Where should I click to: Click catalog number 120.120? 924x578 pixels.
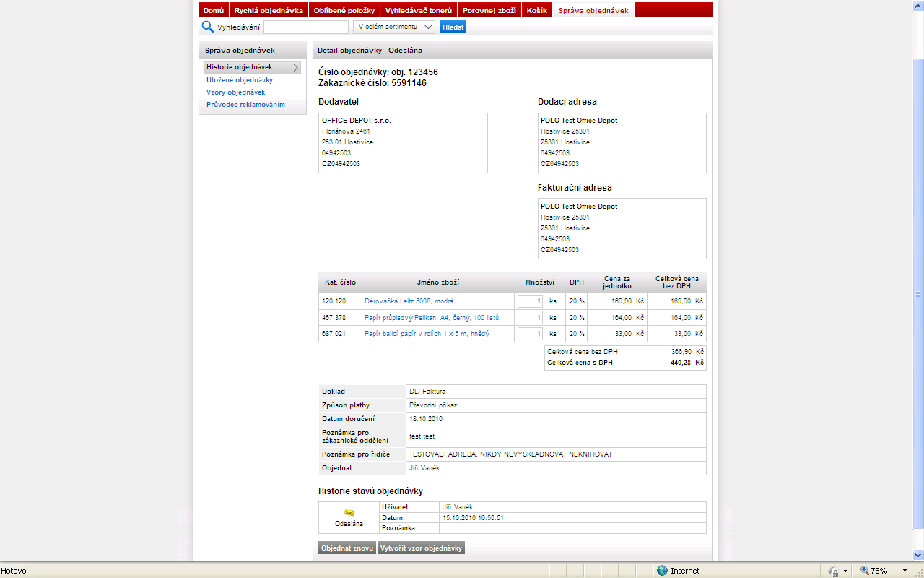tap(334, 301)
